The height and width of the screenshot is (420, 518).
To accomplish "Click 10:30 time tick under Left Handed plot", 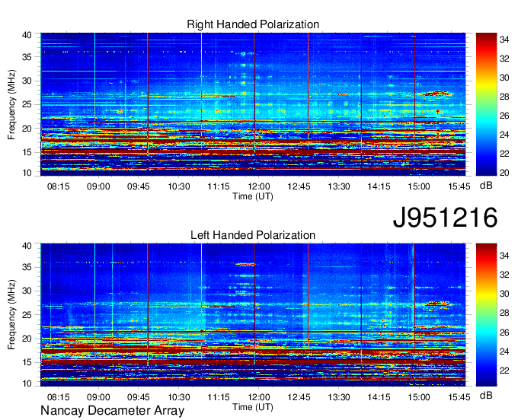I will tap(179, 397).
